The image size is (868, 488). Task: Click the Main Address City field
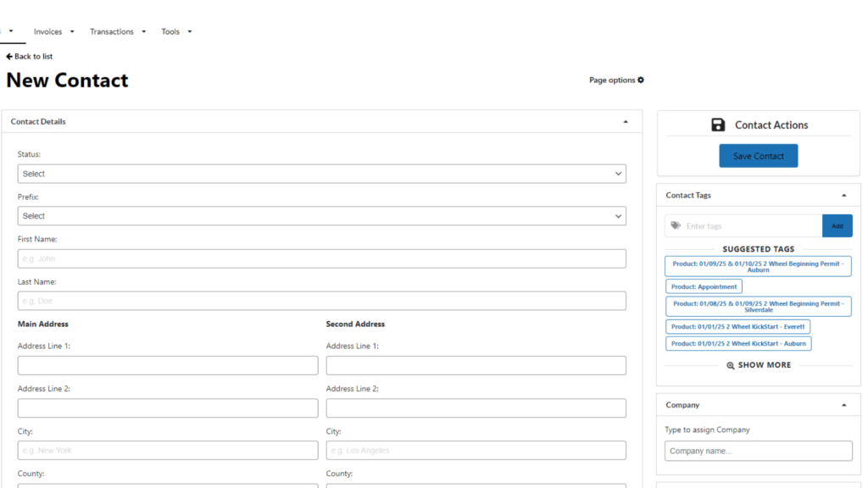pos(168,451)
